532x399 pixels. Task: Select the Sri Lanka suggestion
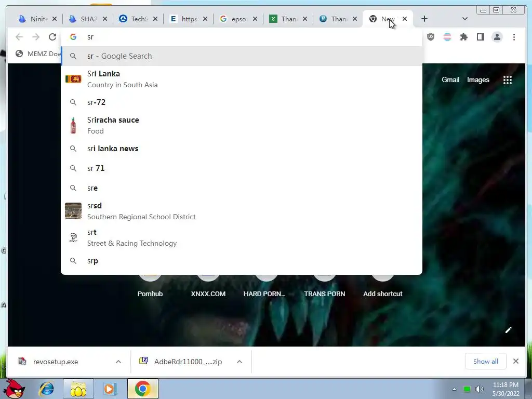point(242,79)
